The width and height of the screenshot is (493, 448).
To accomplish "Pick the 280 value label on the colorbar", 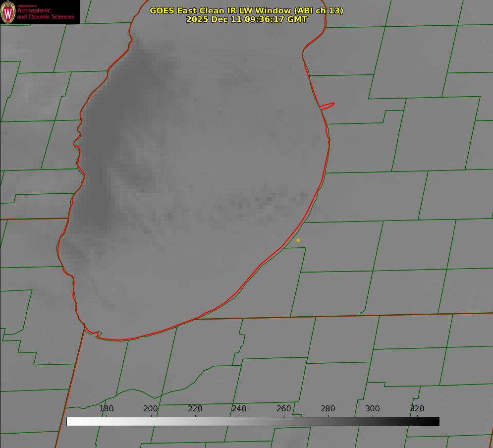I will (x=328, y=409).
